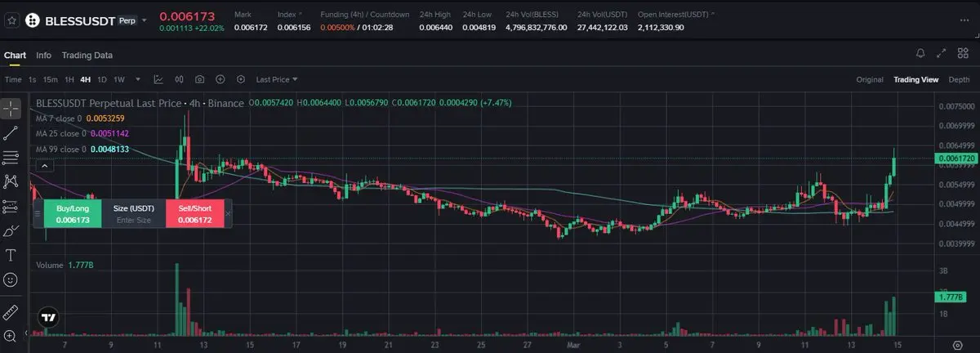
Task: Click the Perp badge next to BLESSUSDT
Action: [x=127, y=20]
